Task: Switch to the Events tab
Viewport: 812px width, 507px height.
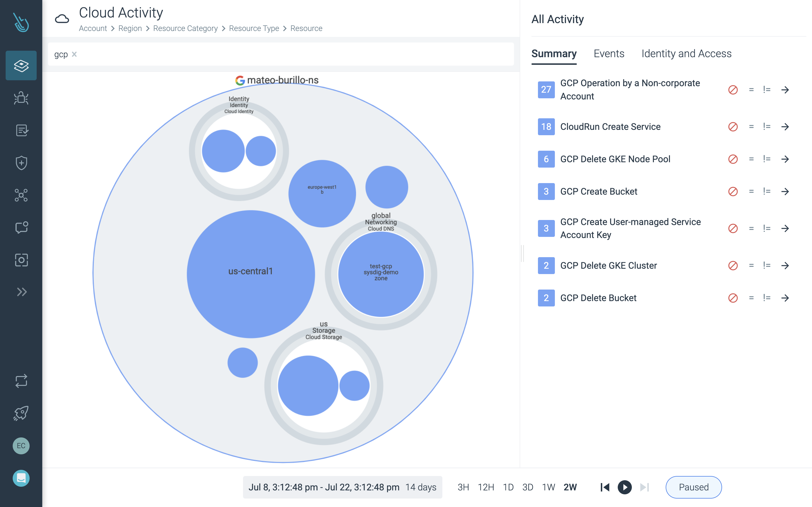Action: [x=609, y=54]
